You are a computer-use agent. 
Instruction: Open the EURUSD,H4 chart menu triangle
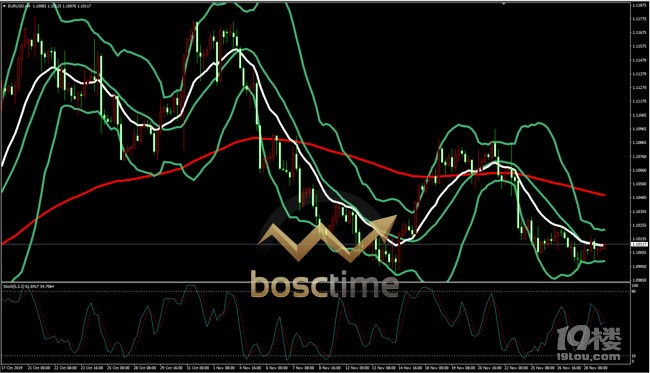point(4,6)
